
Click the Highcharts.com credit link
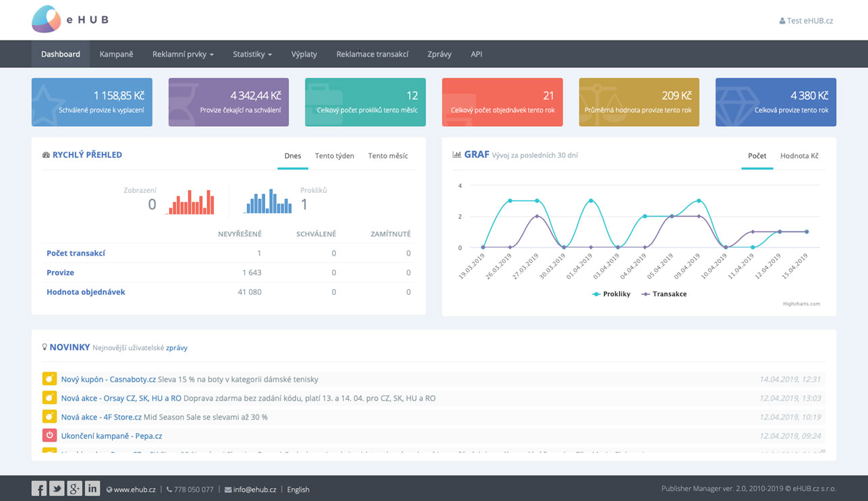pyautogui.click(x=801, y=303)
